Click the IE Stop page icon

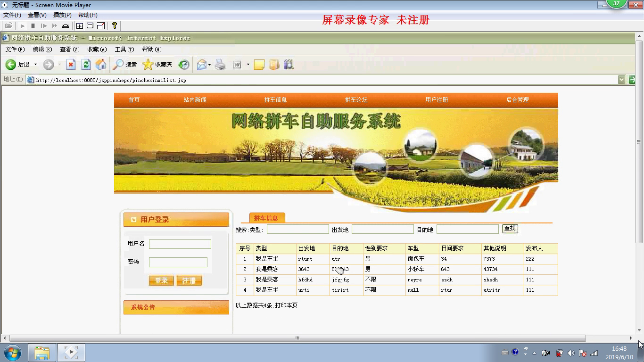[71, 65]
